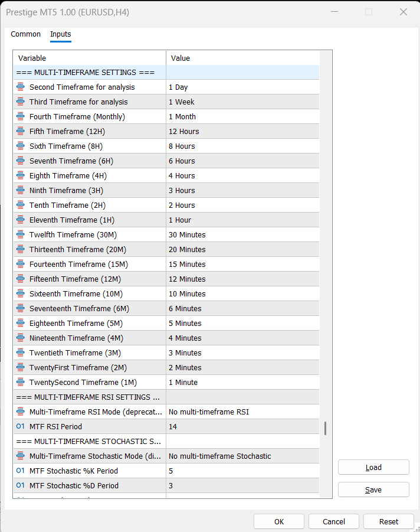Click the Variable column header
Viewport: 420px width, 532px height.
point(90,58)
